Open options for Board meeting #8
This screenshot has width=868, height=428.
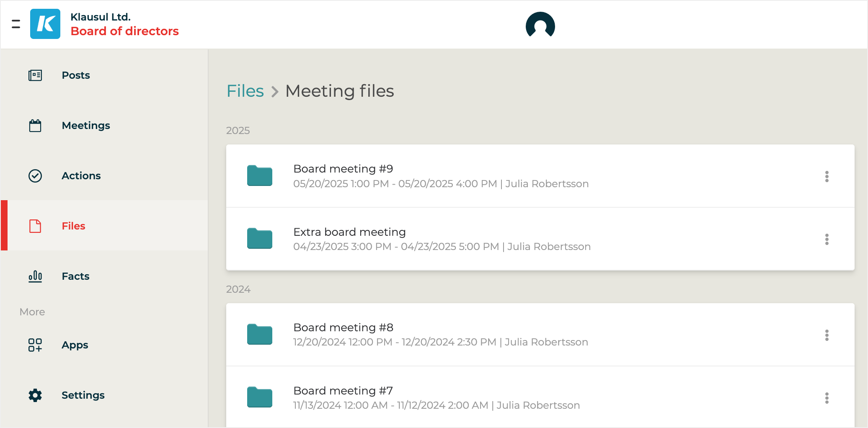point(827,335)
